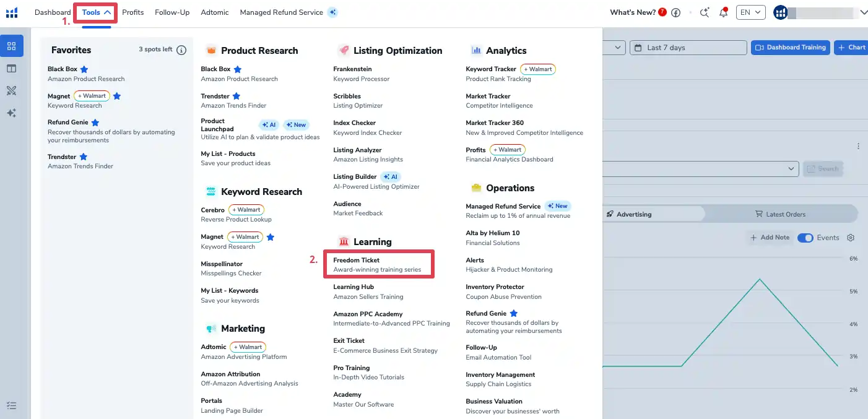Screen dimensions: 868x419
Task: Click the three-dot options menu icon
Action: tap(858, 147)
